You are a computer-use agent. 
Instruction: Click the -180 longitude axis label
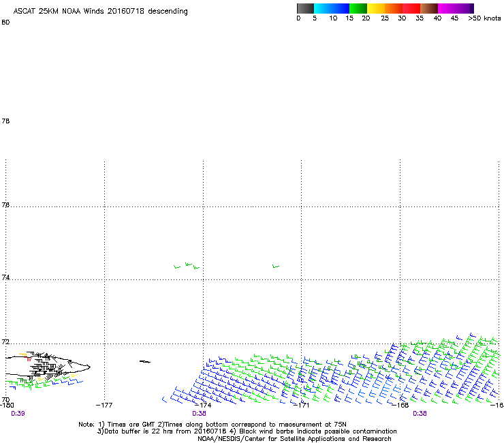pyautogui.click(x=7, y=405)
